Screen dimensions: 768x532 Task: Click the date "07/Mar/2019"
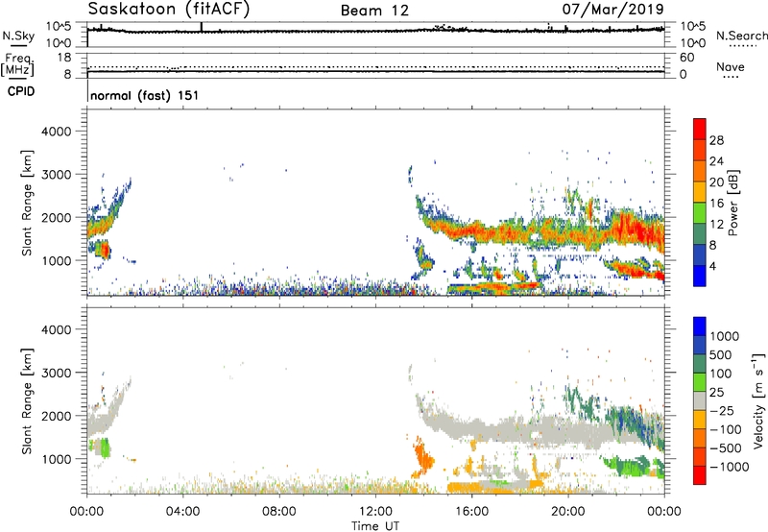point(612,10)
